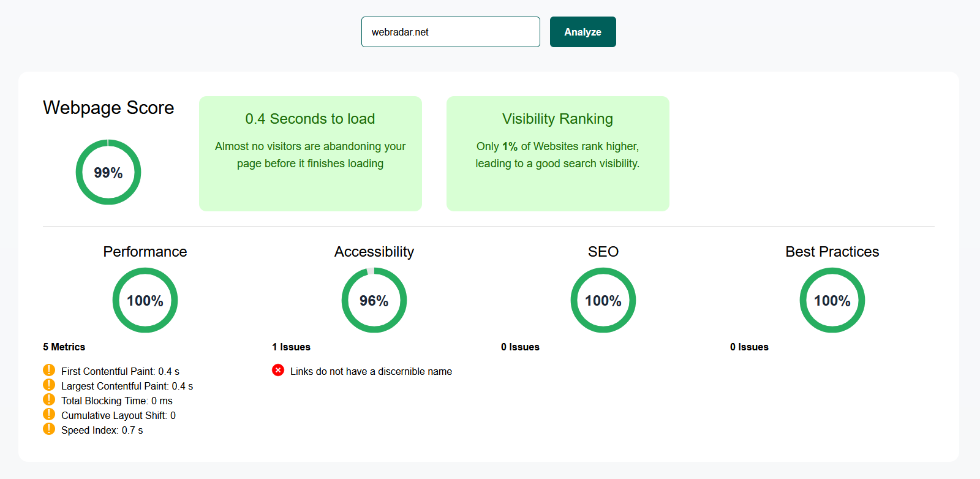The height and width of the screenshot is (479, 980).
Task: Click the Performance 100% score ring
Action: tap(145, 300)
